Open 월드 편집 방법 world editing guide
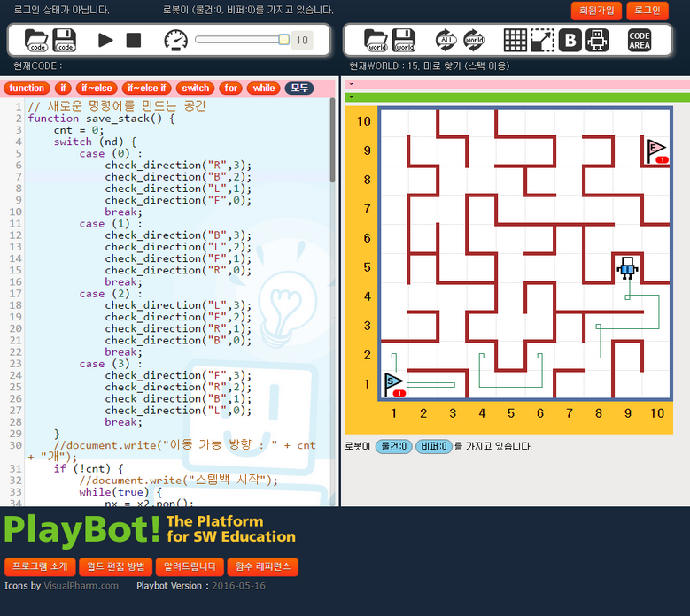The height and width of the screenshot is (616, 690). pos(116,566)
